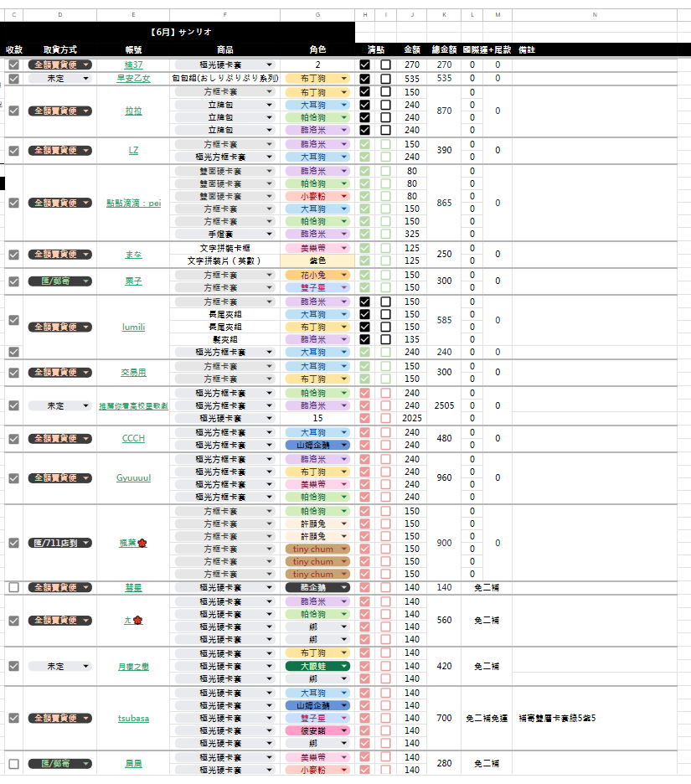The image size is (691, 784).
Task: Select the 包包組(おしりぷりぷり系列) cell
Action: pyautogui.click(x=225, y=79)
